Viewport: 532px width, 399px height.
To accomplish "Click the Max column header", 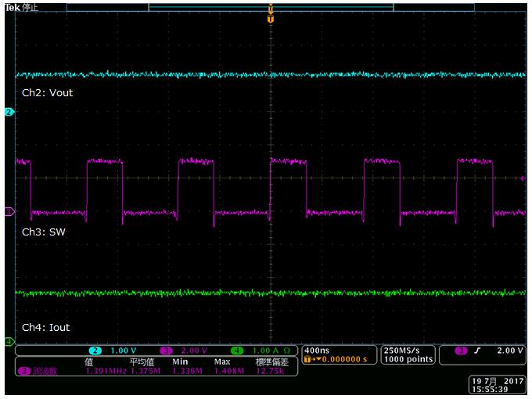I will (222, 362).
